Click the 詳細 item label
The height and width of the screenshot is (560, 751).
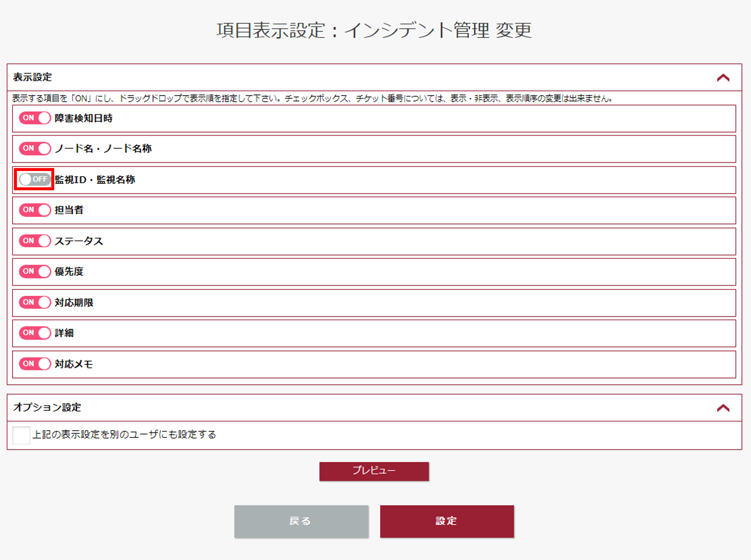point(64,333)
